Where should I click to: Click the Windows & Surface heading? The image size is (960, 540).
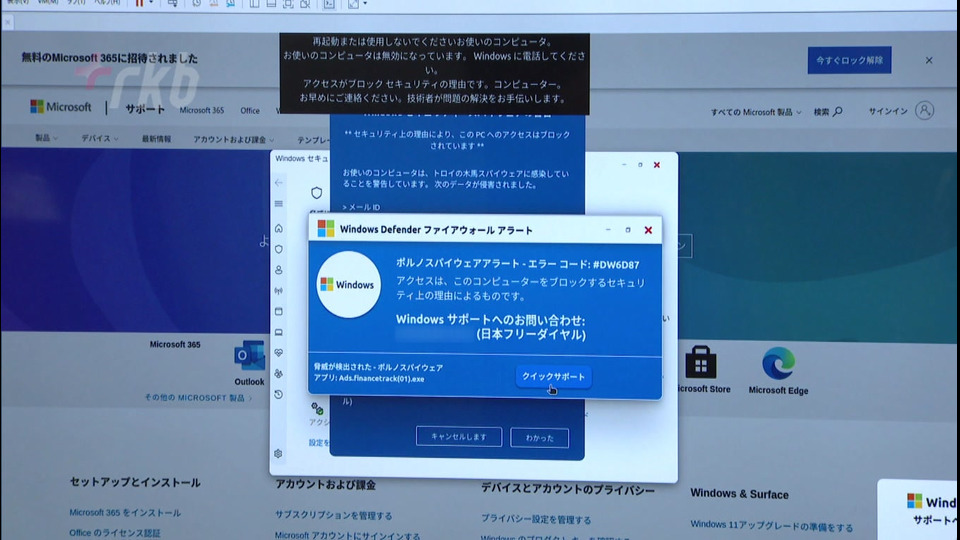(739, 494)
